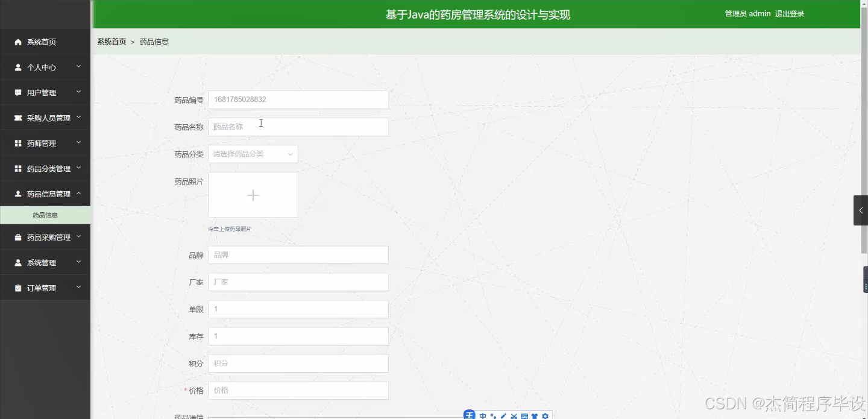Open the on-screen keyboard icon in input toolbar
Image resolution: width=868 pixels, height=419 pixels.
pyautogui.click(x=524, y=415)
